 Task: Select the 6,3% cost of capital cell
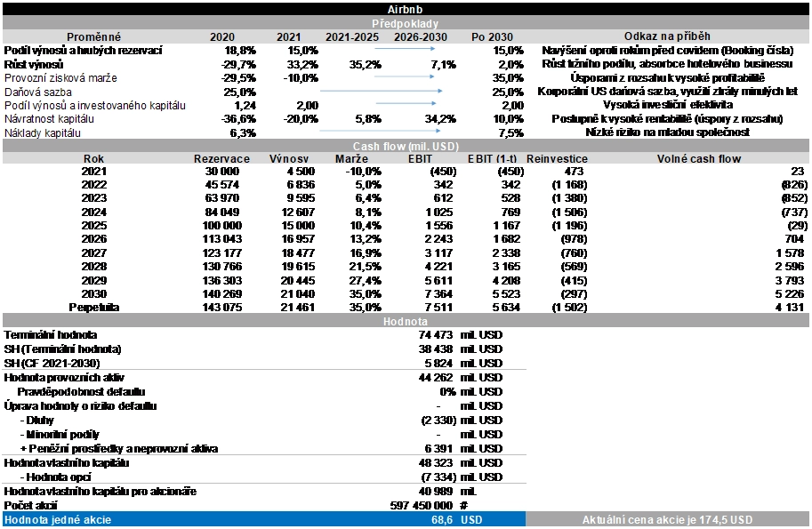coord(243,133)
